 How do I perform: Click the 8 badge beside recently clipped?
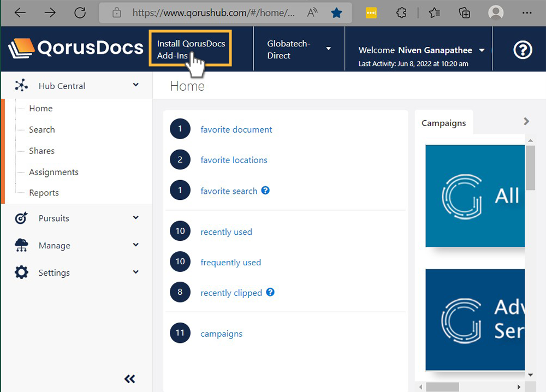pos(180,292)
